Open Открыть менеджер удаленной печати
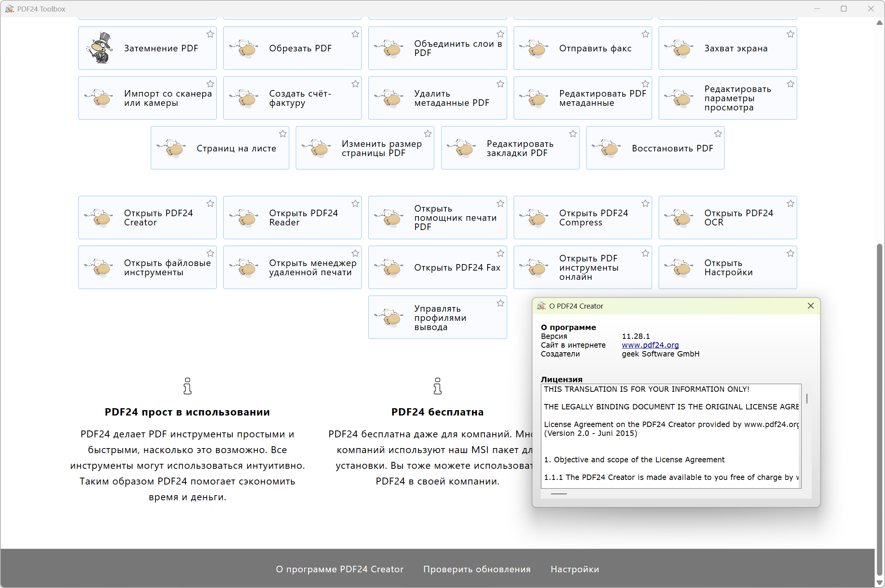 click(x=292, y=268)
